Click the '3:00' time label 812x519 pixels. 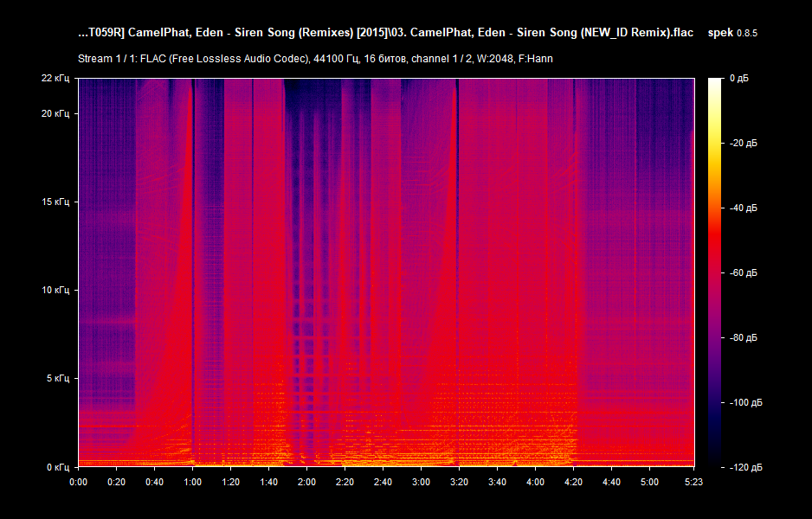coord(421,483)
